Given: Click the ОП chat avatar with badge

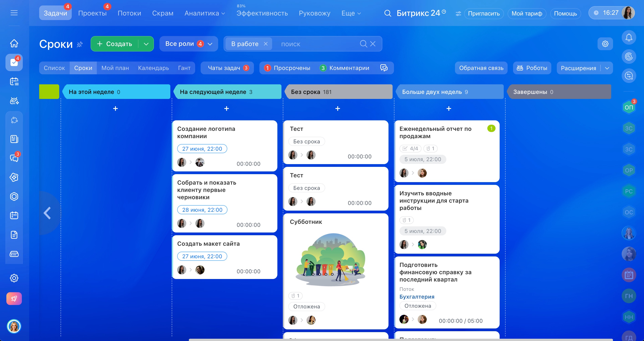Looking at the screenshot, I should tap(629, 107).
